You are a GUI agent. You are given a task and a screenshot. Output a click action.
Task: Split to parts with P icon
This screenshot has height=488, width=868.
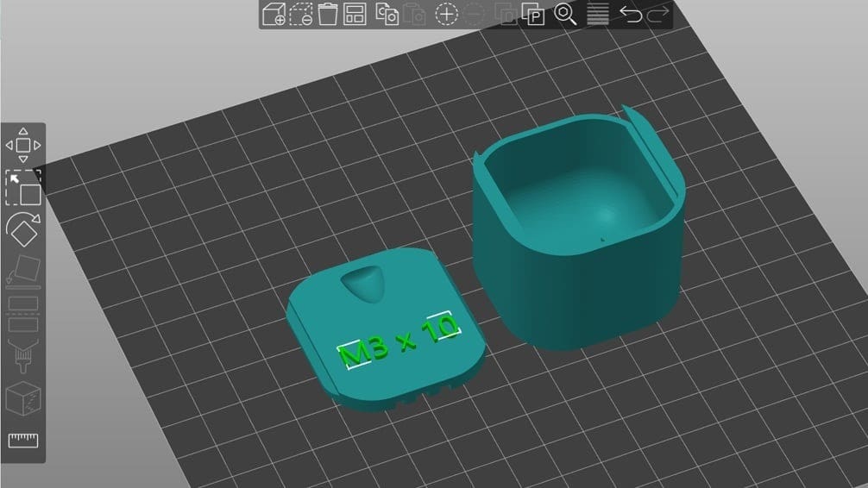tap(533, 14)
